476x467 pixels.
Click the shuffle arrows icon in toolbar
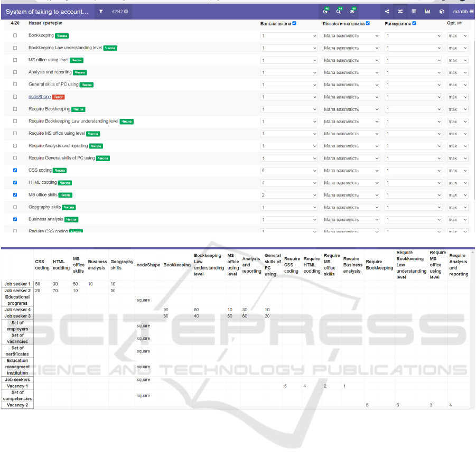click(x=400, y=11)
